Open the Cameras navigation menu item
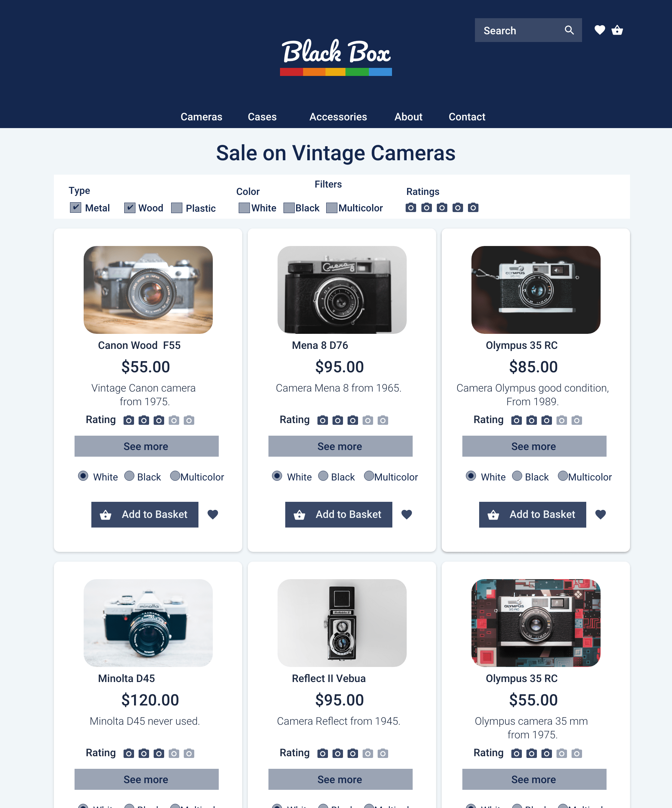The height and width of the screenshot is (808, 672). tap(201, 117)
